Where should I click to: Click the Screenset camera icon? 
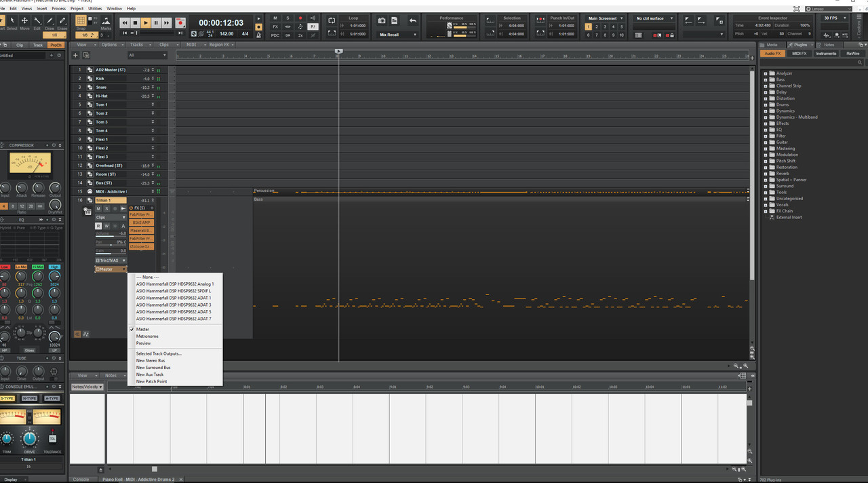coord(382,21)
